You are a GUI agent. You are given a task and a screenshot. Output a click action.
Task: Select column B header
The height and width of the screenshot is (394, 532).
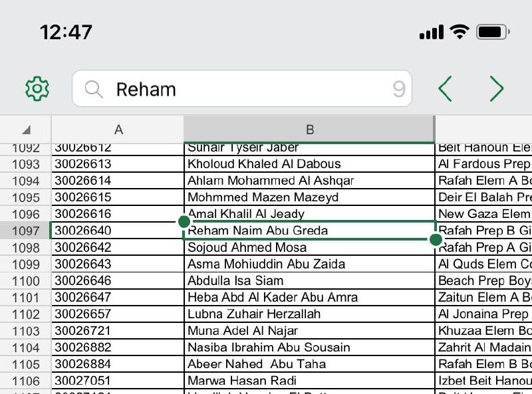point(309,130)
